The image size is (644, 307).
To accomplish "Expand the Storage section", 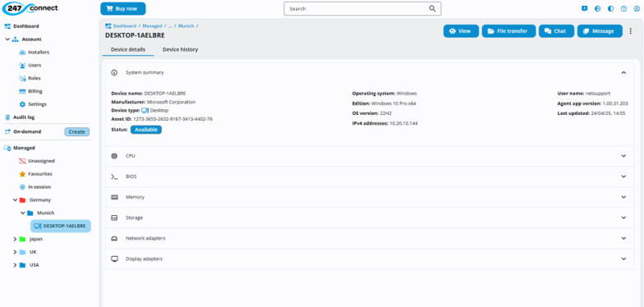I will point(623,218).
